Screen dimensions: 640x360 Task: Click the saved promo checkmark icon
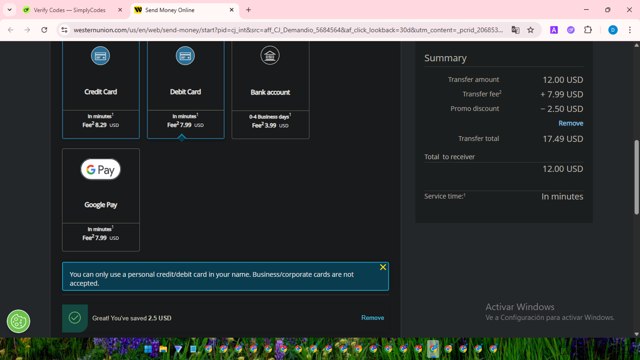(x=75, y=318)
